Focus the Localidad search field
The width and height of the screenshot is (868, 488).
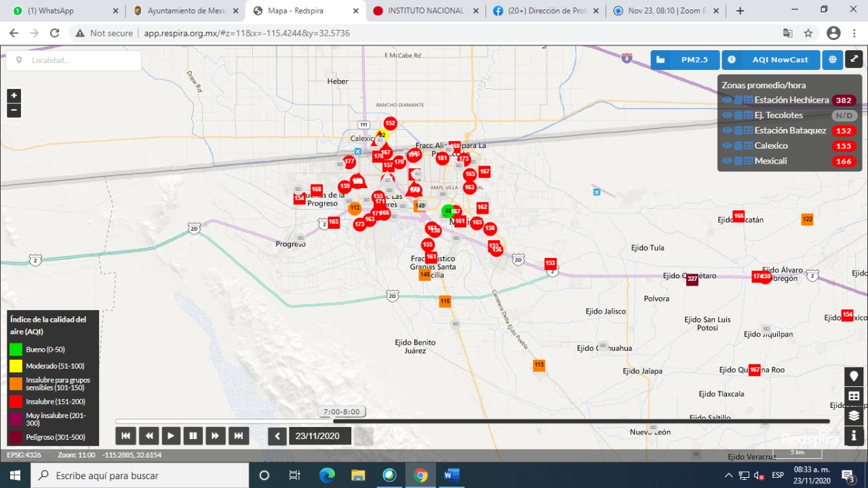(x=74, y=60)
